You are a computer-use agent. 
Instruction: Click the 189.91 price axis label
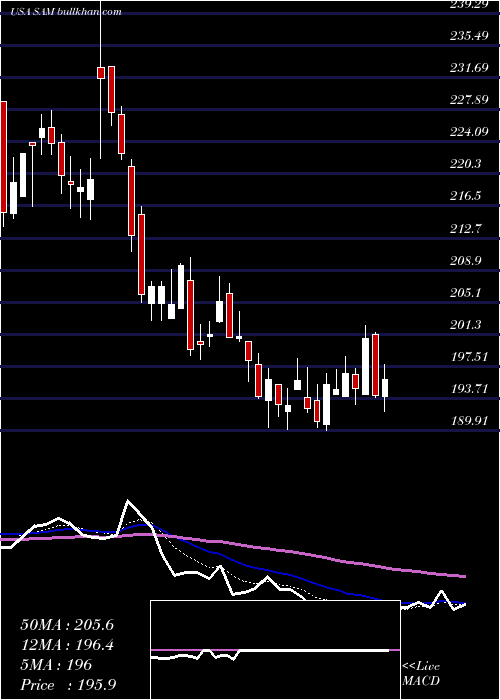coord(468,421)
